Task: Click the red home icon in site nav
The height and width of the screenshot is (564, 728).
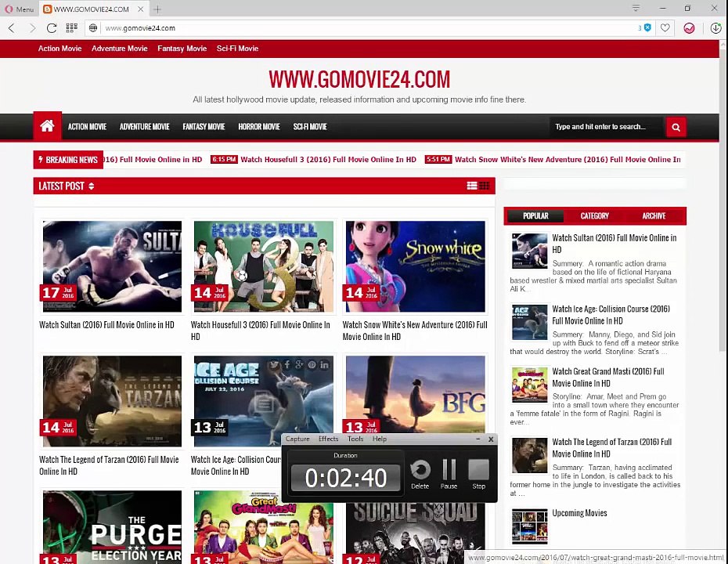Action: pyautogui.click(x=47, y=126)
